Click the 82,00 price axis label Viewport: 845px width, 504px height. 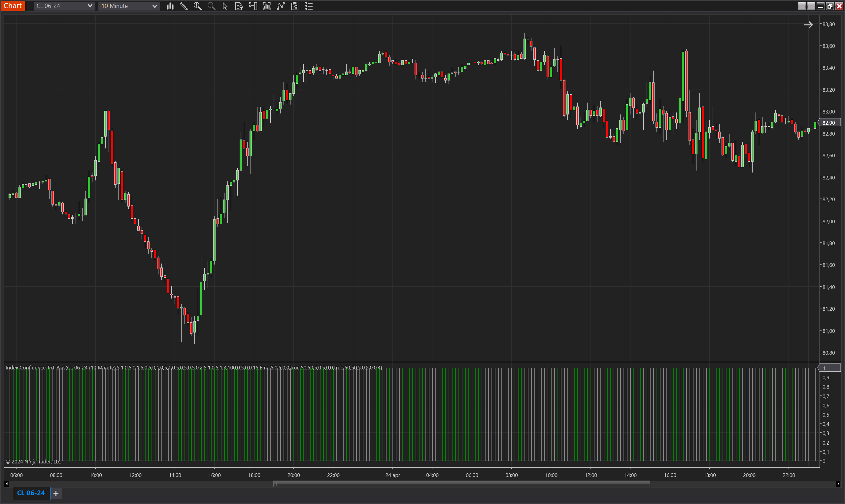pos(828,221)
